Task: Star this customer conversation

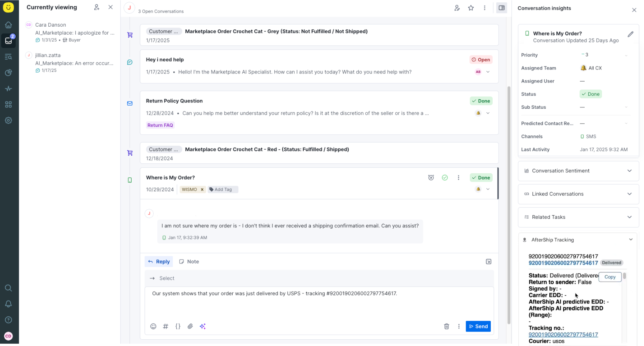Action: pyautogui.click(x=471, y=8)
